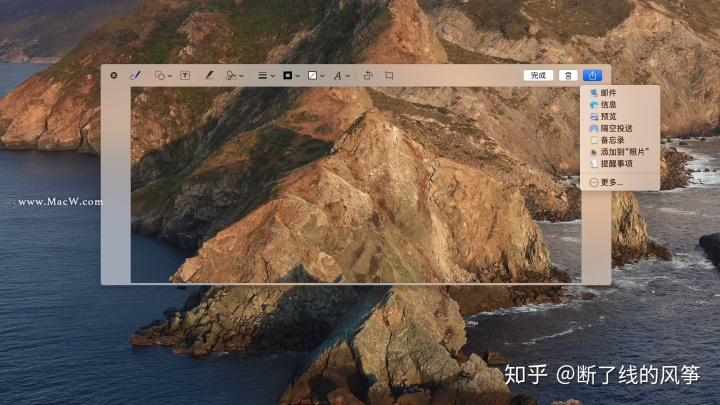Screen dimensions: 720x405
Task: Click the 完成 button
Action: coord(538,75)
